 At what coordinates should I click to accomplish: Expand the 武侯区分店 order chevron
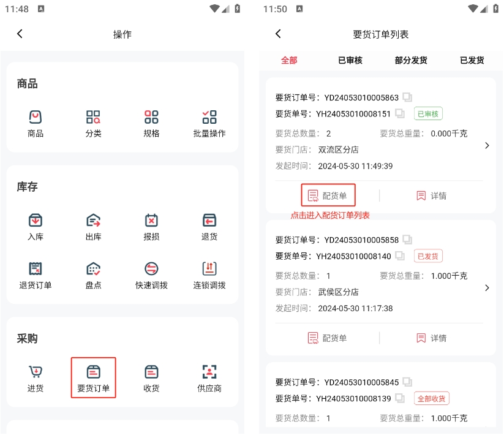487,288
